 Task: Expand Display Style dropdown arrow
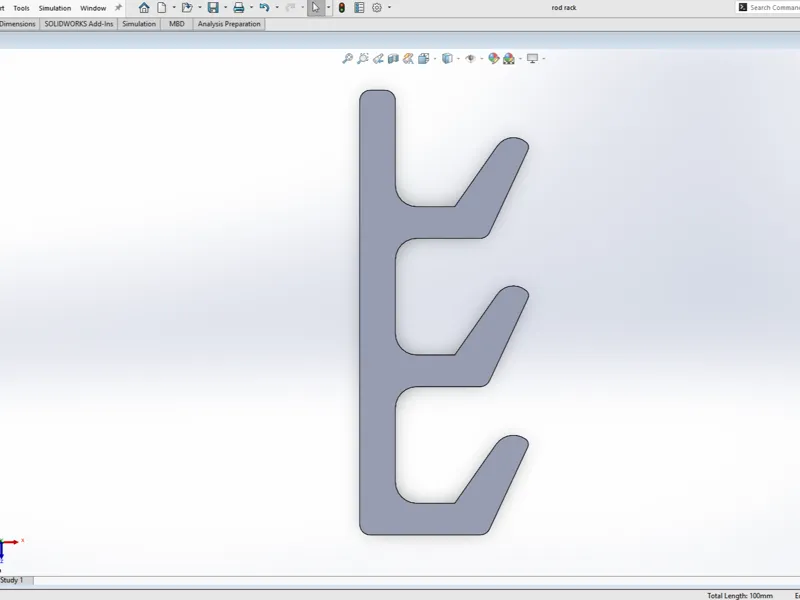tap(458, 59)
